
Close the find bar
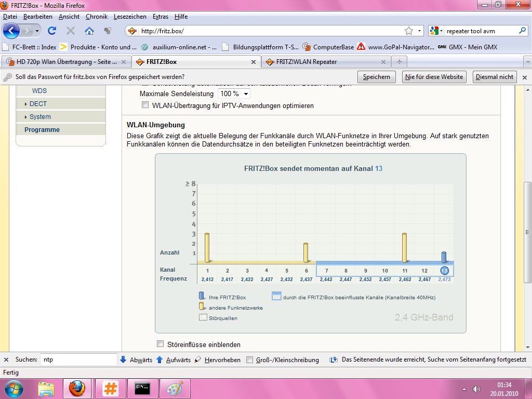[x=6, y=360]
